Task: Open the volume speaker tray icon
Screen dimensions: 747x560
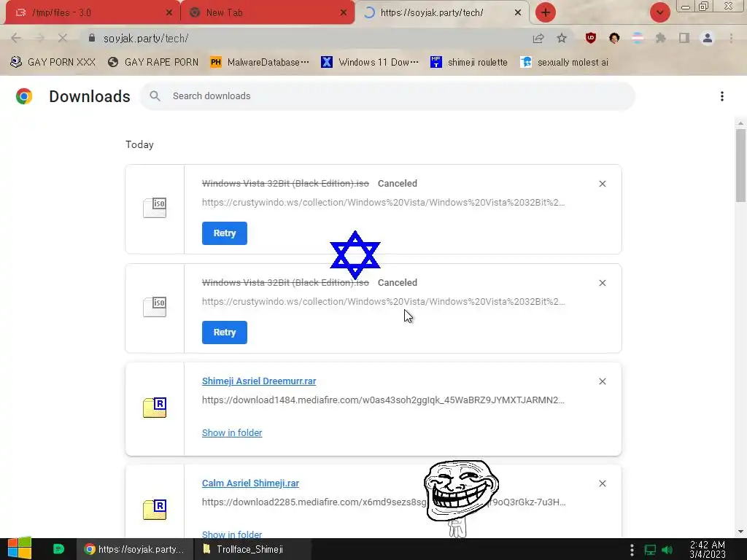Action: coord(667,550)
